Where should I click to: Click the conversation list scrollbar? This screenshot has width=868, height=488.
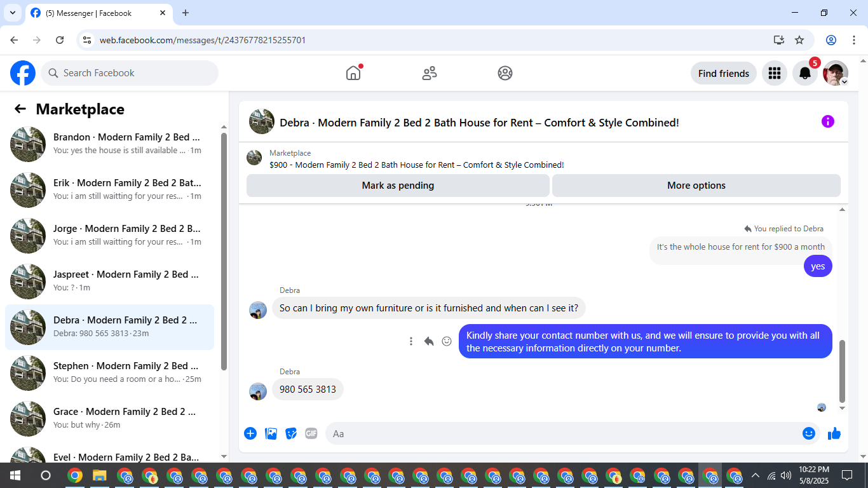(x=224, y=251)
